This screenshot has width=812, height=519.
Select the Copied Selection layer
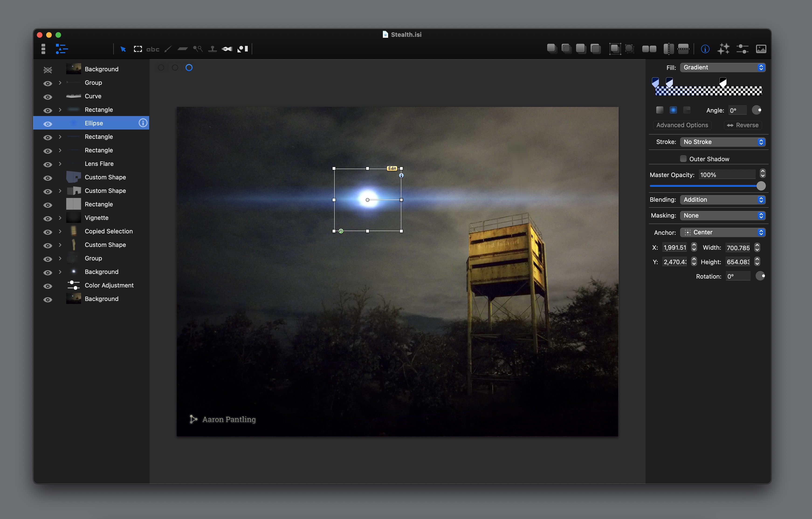(x=109, y=231)
